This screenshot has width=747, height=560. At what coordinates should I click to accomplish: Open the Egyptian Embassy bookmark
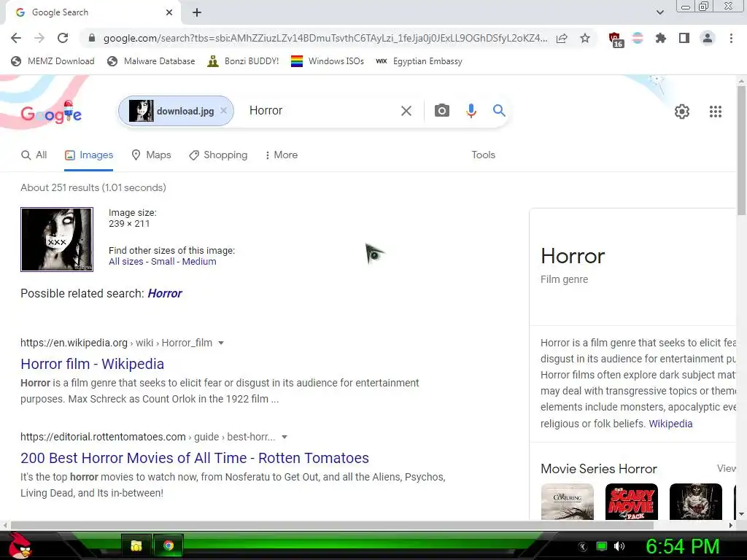[419, 61]
